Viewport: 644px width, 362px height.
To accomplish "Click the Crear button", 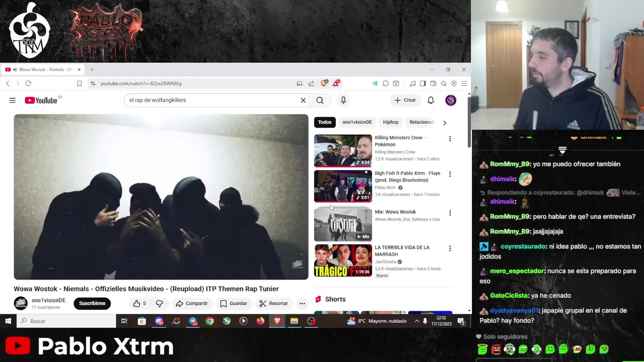I will pyautogui.click(x=405, y=100).
